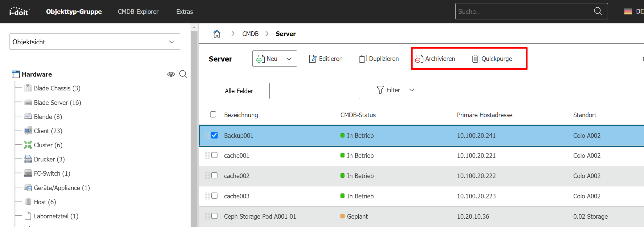Viewport: 644px width, 227px height.
Task: Click the Filter funnel button
Action: (388, 90)
